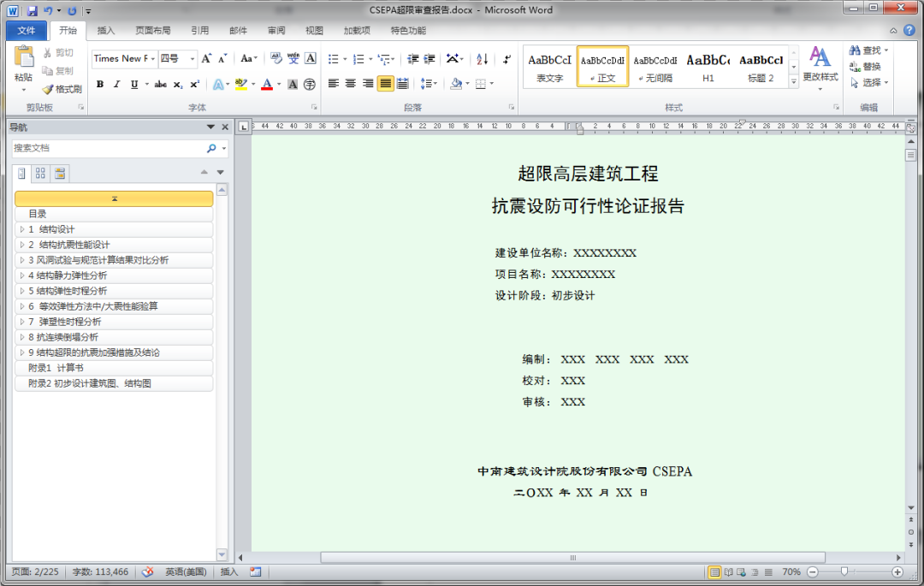Apply underline formatting with U icon
Screen dimensions: 924x586
click(x=134, y=84)
